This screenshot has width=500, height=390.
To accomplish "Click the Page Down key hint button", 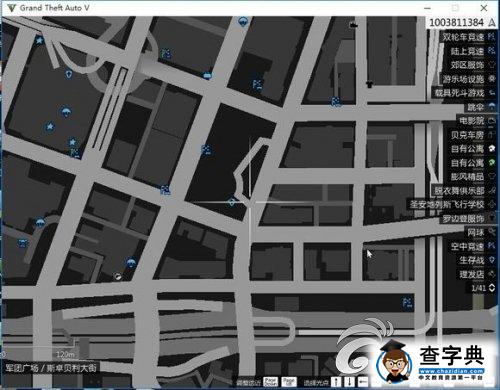I will (270, 381).
